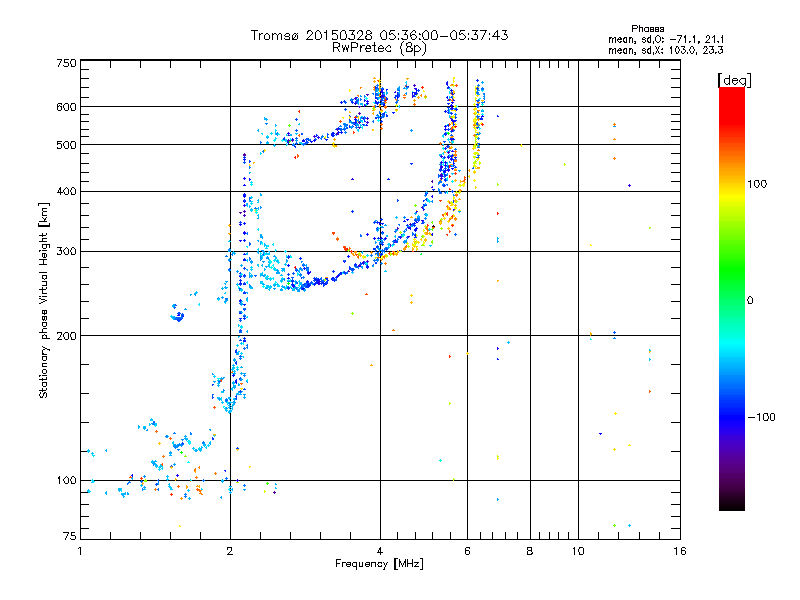Click the plot title 'Tromsø 20150328 05:36:00-05:37:43'
Image resolution: width=800 pixels, height=600 pixels.
(x=379, y=35)
